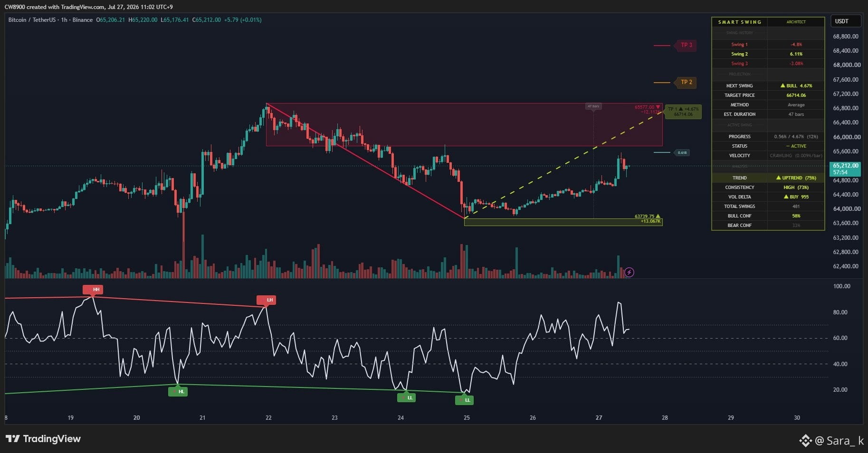The image size is (868, 453).
Task: Click the 68,800.00 price axis label
Action: click(x=846, y=36)
